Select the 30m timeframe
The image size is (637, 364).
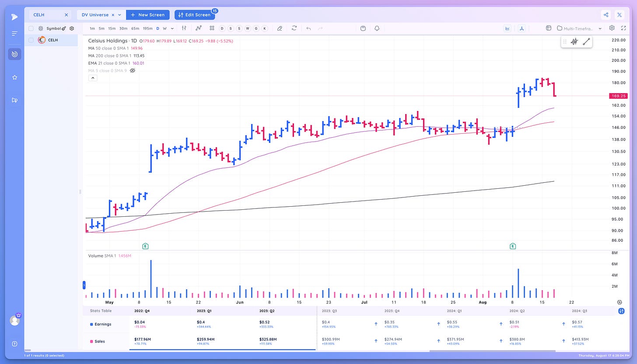(x=123, y=28)
